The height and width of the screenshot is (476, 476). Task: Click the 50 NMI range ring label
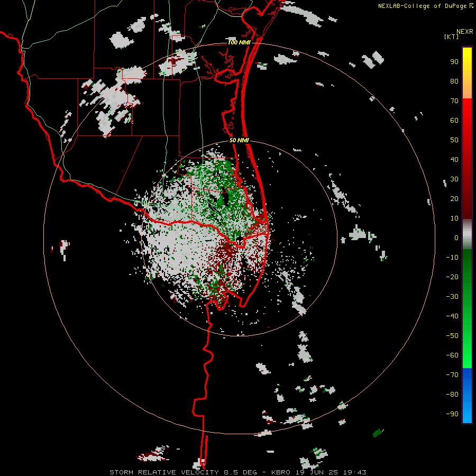pos(239,140)
